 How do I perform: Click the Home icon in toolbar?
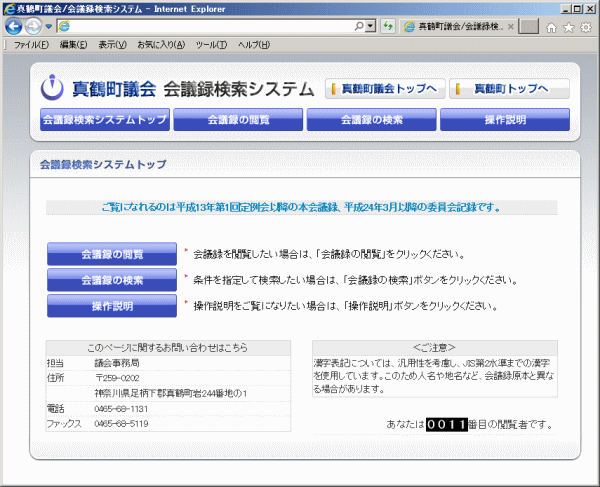[551, 27]
